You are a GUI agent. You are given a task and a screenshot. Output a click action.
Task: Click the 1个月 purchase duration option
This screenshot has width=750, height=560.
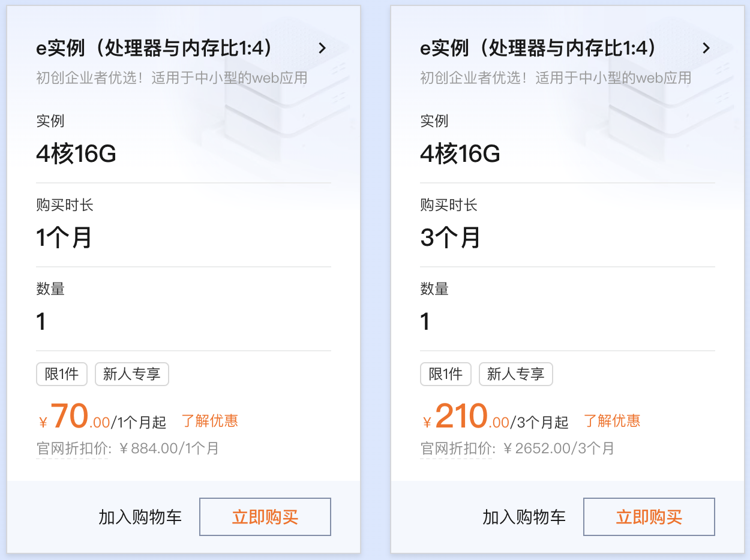pos(64,237)
